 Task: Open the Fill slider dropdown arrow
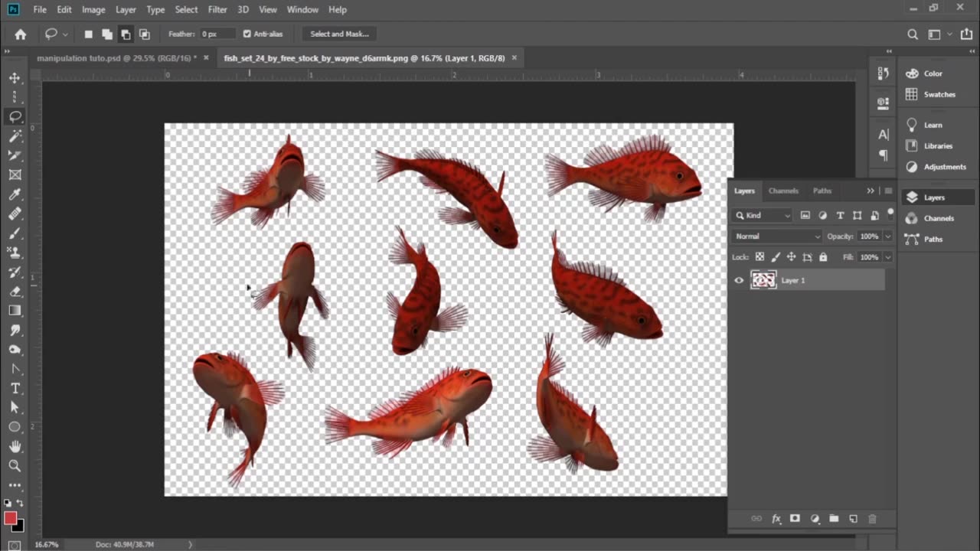pyautogui.click(x=888, y=257)
